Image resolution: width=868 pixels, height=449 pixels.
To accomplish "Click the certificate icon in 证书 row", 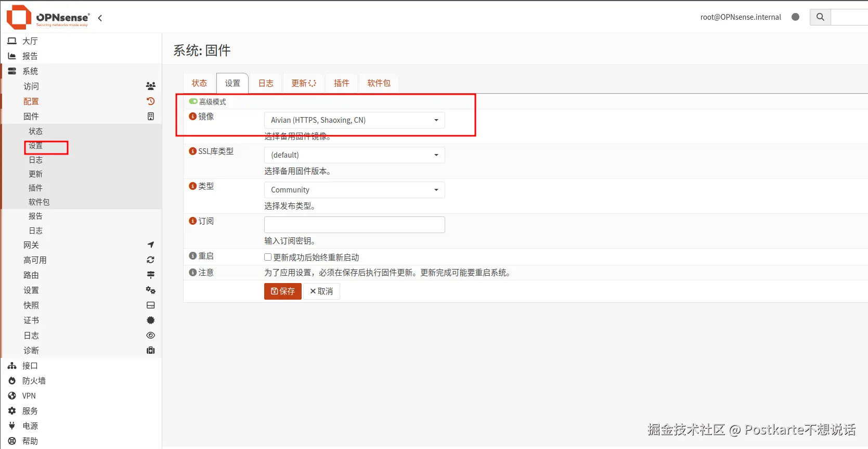I will tap(151, 320).
